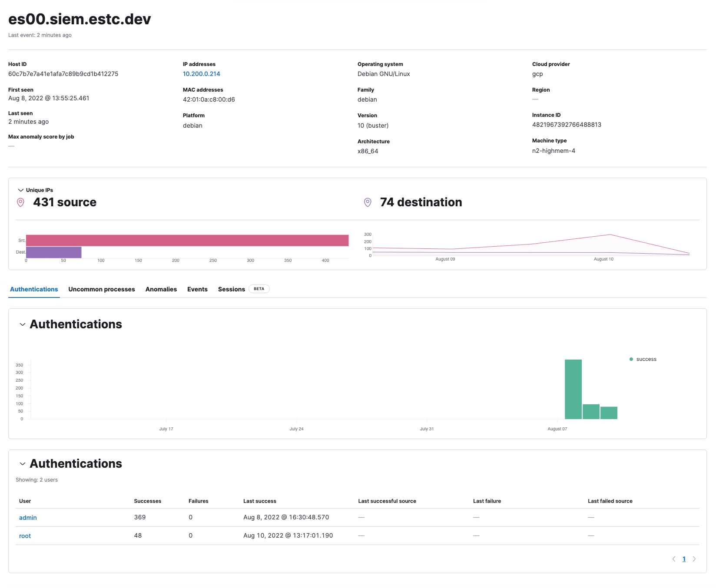Viewport: 716px width, 588px height.
Task: Open the Anomalies tab
Action: 161,289
